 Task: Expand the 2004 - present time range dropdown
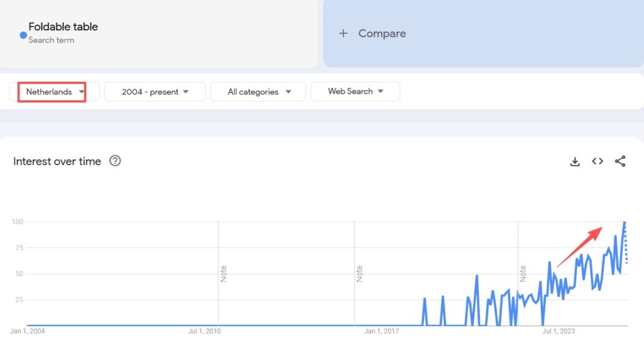pyautogui.click(x=155, y=92)
